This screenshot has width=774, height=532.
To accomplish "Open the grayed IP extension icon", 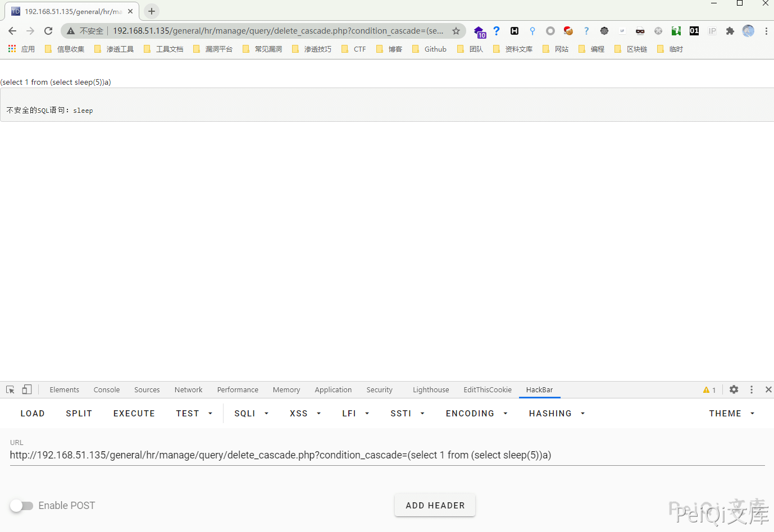I will 712,31.
